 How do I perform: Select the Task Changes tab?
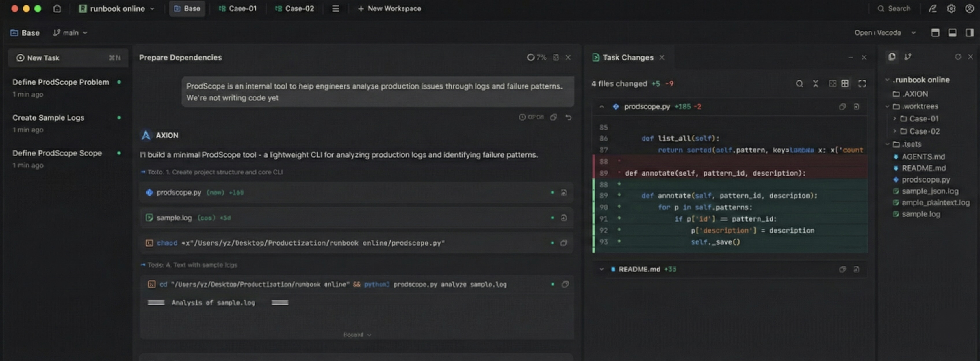click(x=627, y=58)
